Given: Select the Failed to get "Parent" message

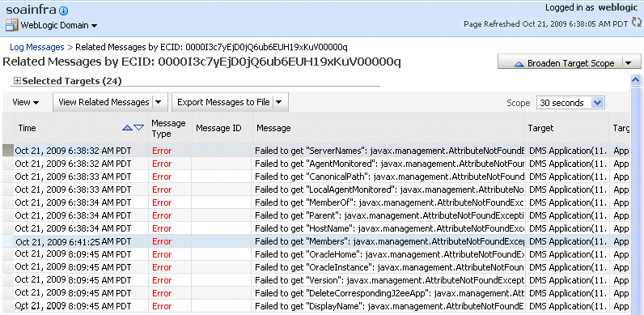Looking at the screenshot, I should coord(389,215).
